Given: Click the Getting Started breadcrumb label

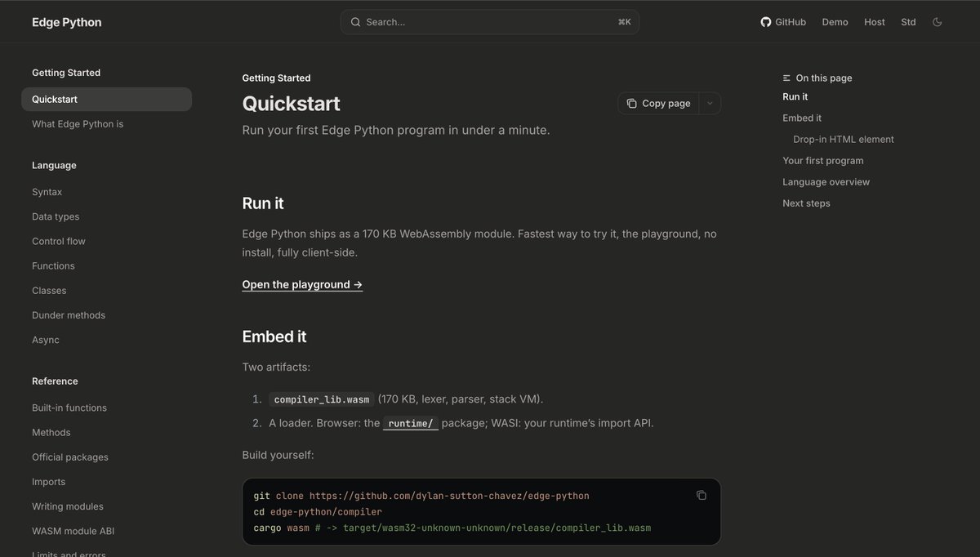Looking at the screenshot, I should (276, 78).
